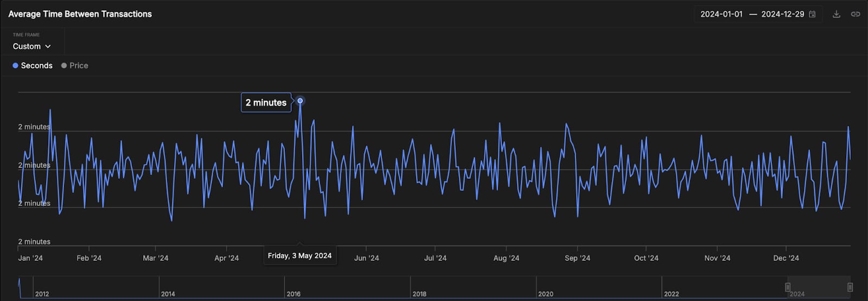Click 2016 on the overview timeline
This screenshot has width=868, height=301.
(x=293, y=294)
